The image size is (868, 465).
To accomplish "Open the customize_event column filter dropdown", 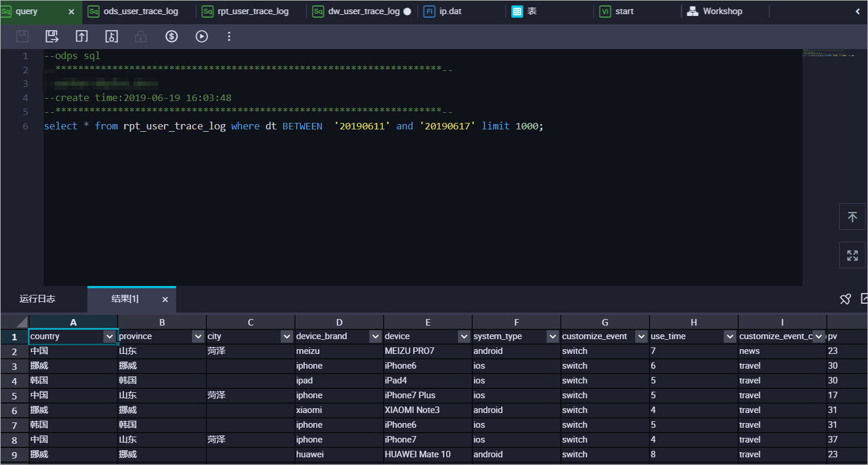I will (641, 337).
